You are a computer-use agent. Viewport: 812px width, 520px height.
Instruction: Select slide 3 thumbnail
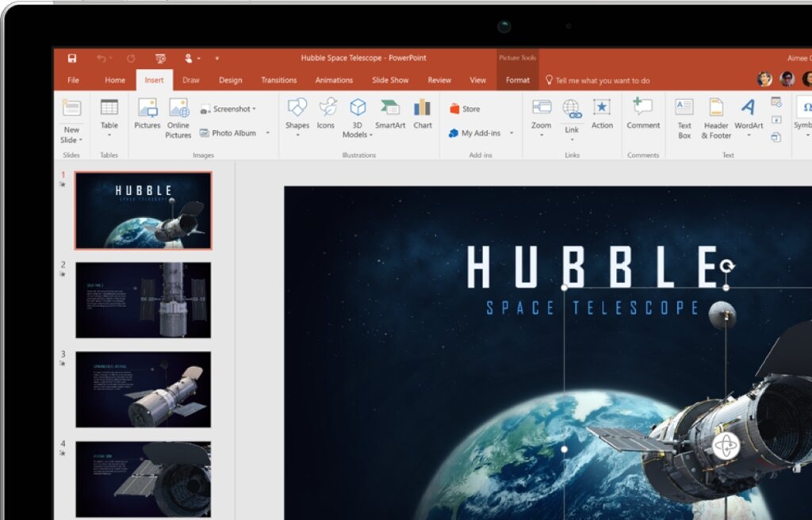[144, 389]
